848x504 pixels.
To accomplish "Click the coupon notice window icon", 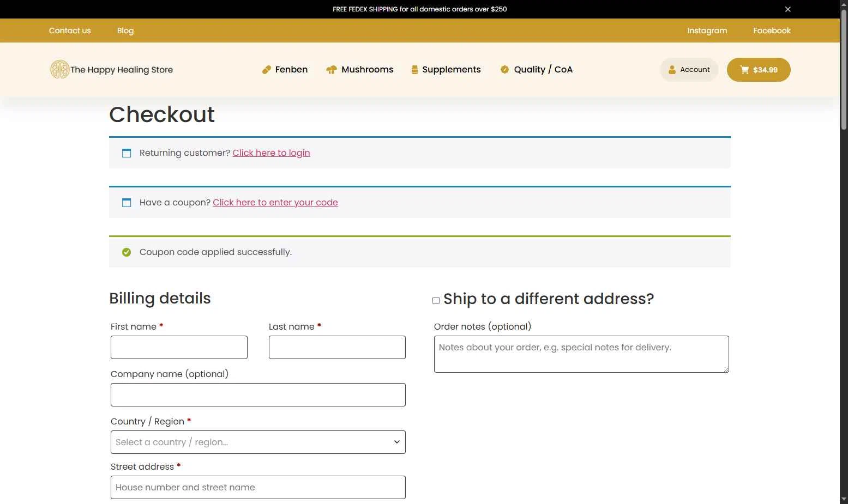I will (x=127, y=203).
